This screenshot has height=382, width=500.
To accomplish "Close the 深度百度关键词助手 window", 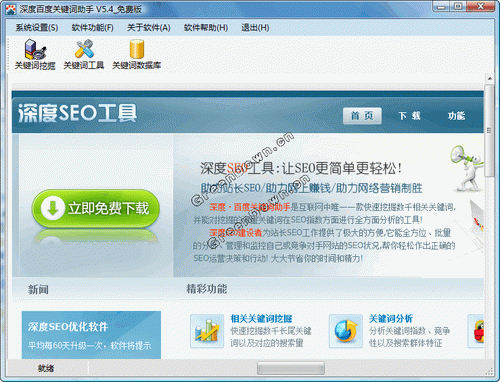I will point(481,6).
